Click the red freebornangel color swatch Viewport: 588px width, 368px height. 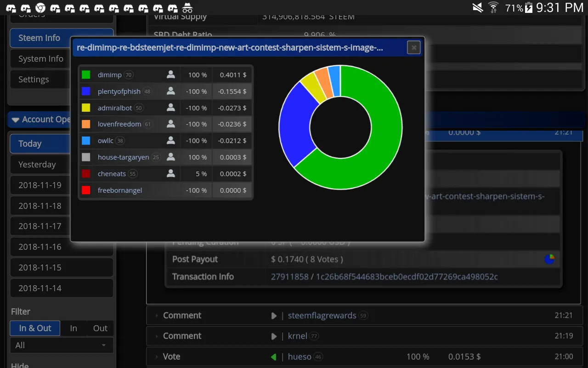click(86, 190)
